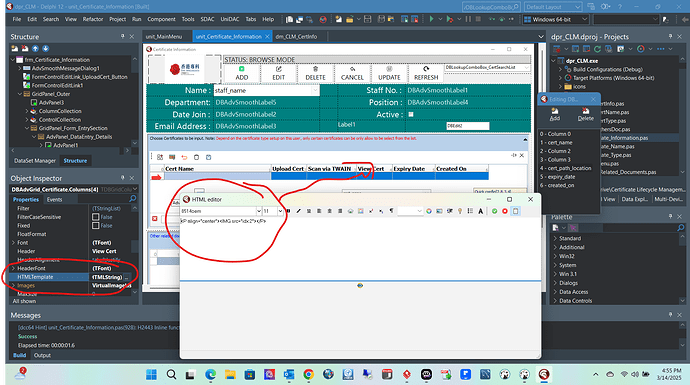Toggle the Fixed property checkbox
This screenshot has height=385, width=690.
pos(95,226)
